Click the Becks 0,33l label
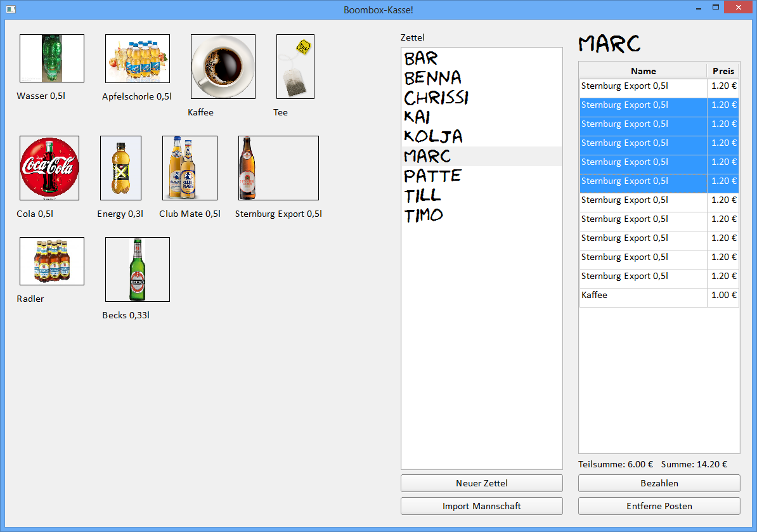Screen dimensions: 757x532 point(126,315)
